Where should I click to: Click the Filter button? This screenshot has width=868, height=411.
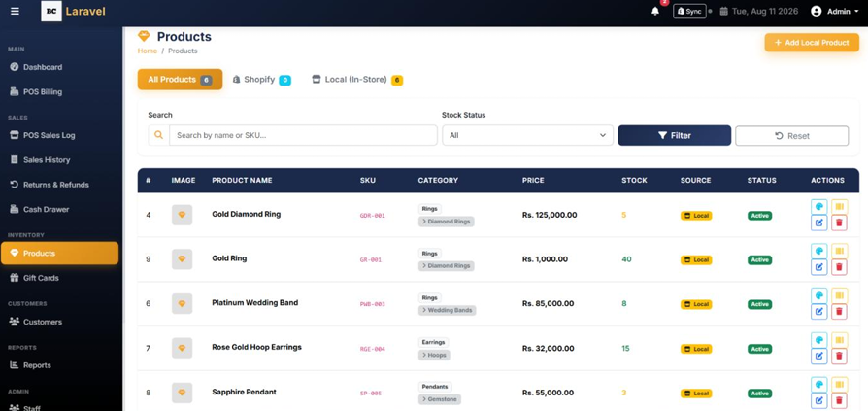pyautogui.click(x=674, y=135)
